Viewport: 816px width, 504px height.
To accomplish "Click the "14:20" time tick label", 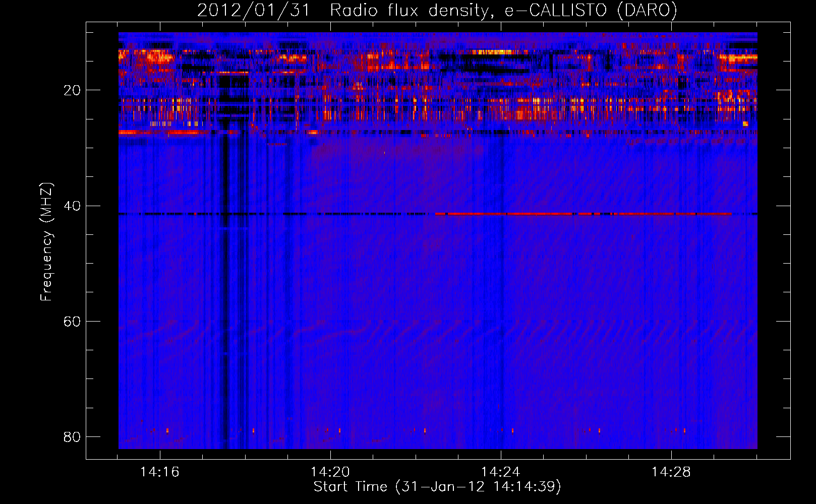I will pos(330,472).
